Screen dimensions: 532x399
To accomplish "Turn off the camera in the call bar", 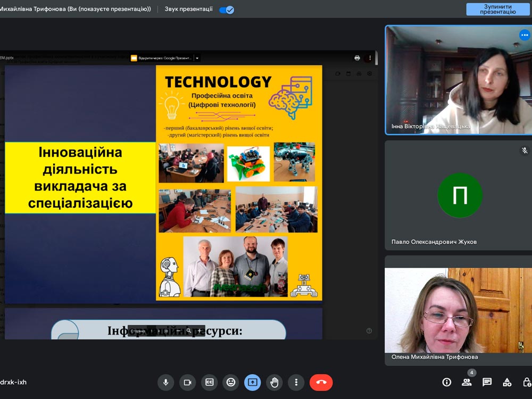I will pos(187,382).
